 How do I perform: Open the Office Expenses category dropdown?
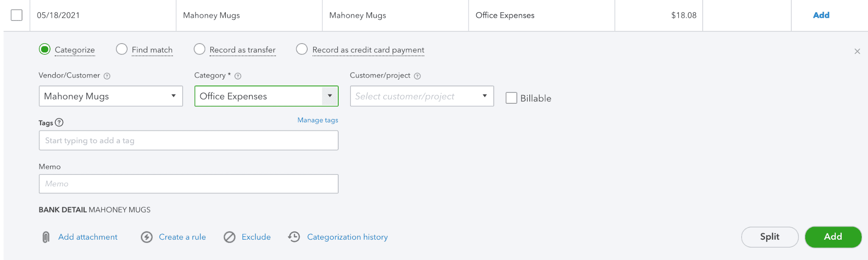coord(330,96)
